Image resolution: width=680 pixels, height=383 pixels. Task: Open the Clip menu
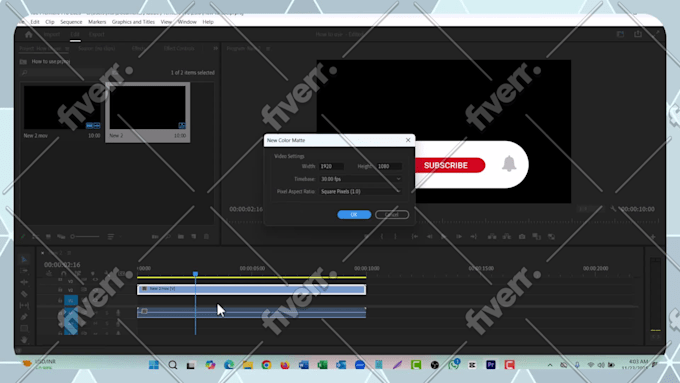[50, 22]
